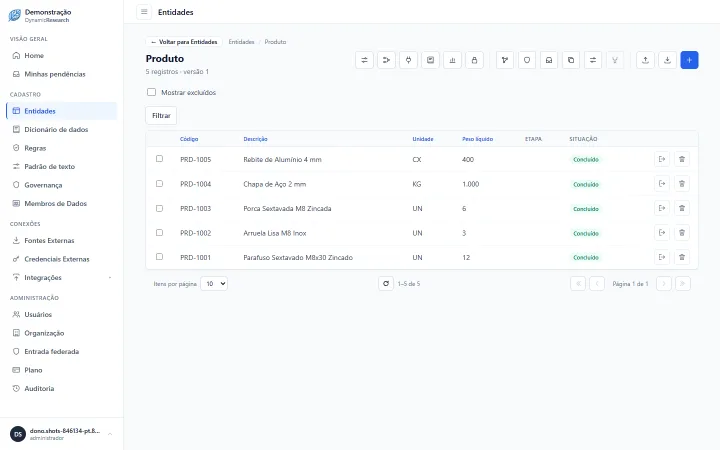Click Voltar para Entidades button

(x=184, y=42)
